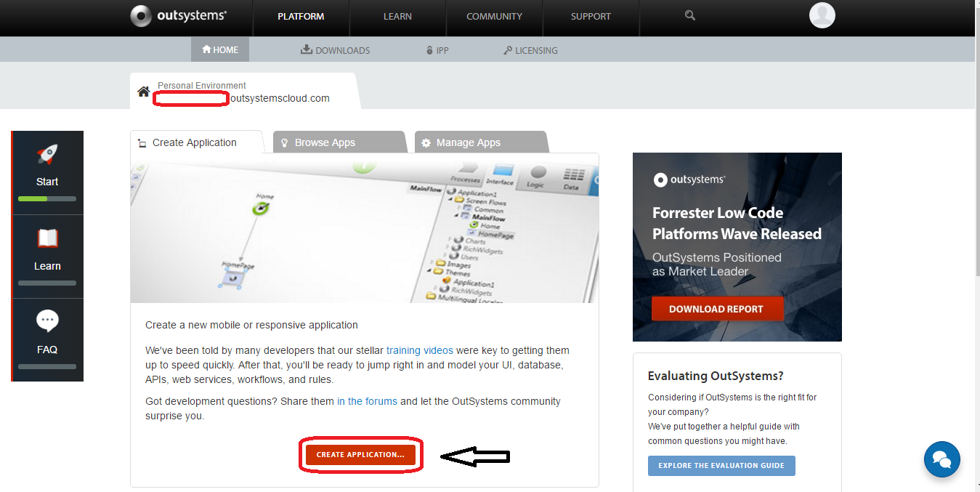Switch to the Manage Apps tab
Screen dimensions: 980x492
[x=481, y=142]
